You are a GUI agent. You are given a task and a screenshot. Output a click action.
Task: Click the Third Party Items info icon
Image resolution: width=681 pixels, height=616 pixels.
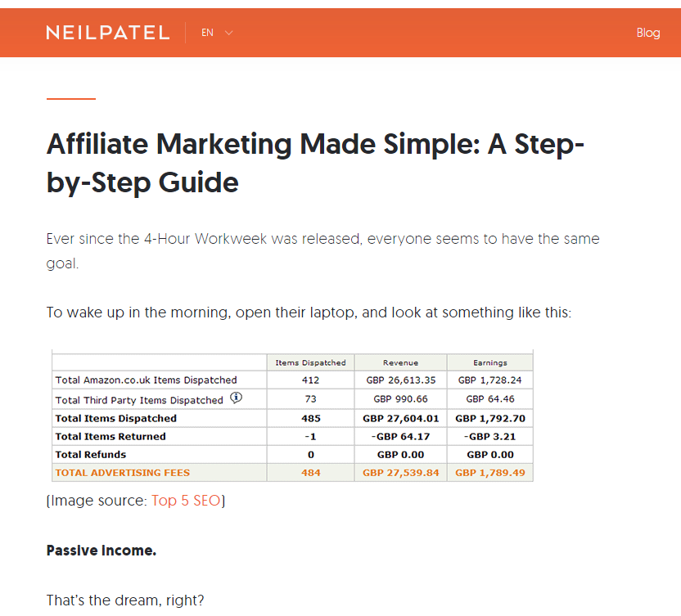click(x=236, y=398)
